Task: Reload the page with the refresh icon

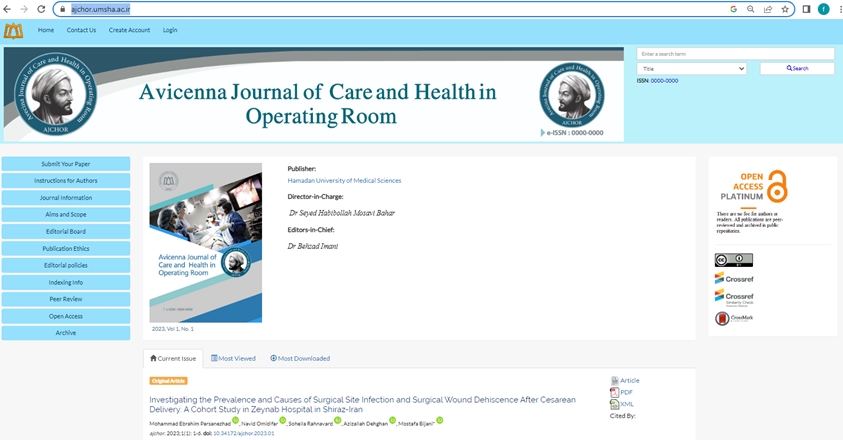Action: click(41, 9)
